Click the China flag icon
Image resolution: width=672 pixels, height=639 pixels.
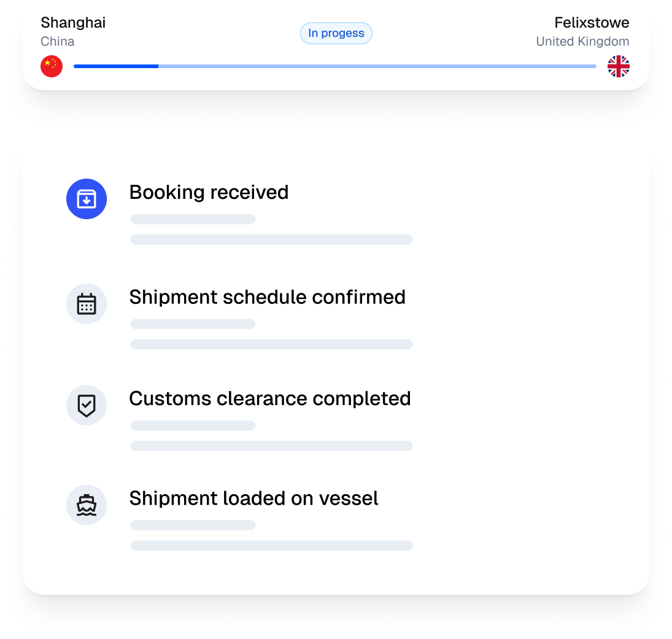tap(52, 66)
